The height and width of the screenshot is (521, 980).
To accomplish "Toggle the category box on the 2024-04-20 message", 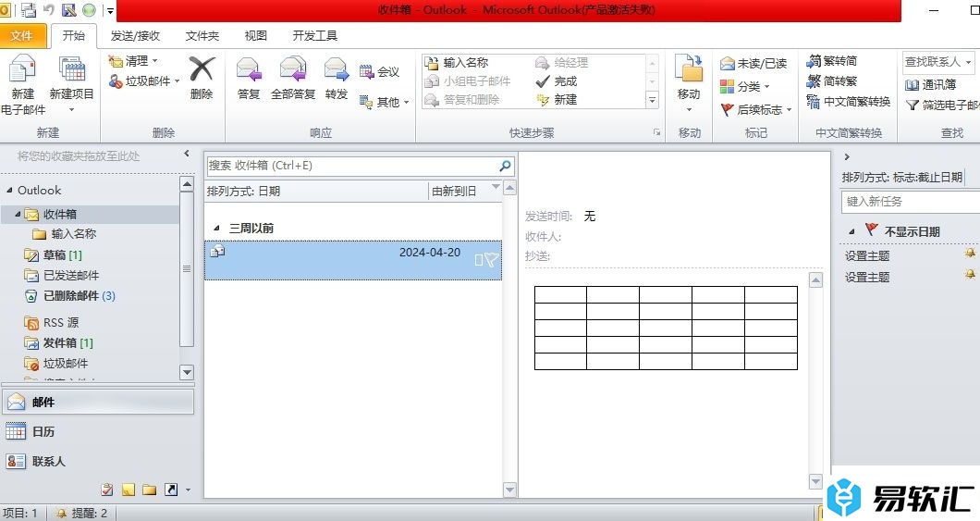I will tap(479, 260).
